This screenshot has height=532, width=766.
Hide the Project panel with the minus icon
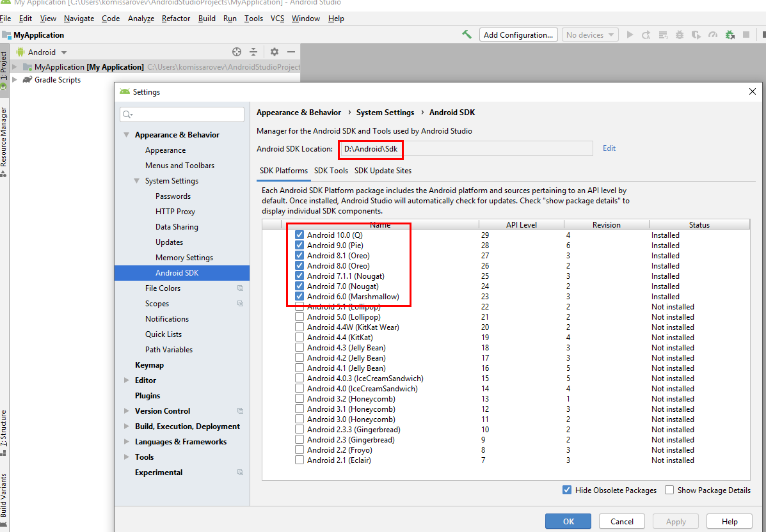pyautogui.click(x=291, y=52)
